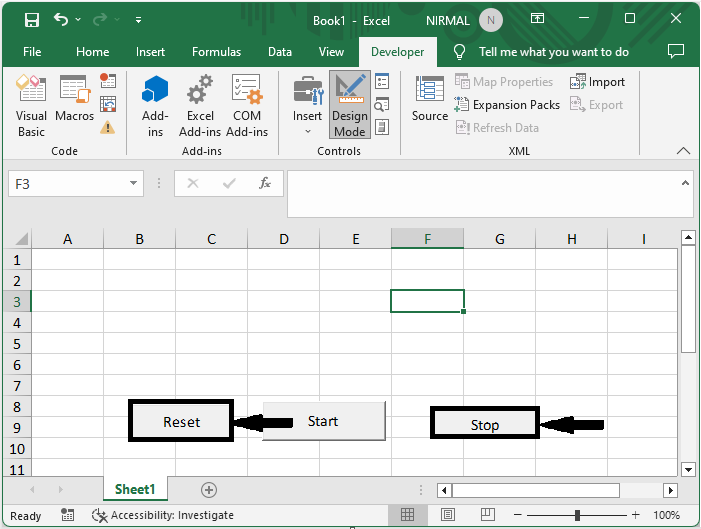Click inside the formula bar
Screen dimensions: 701x529
483,194
